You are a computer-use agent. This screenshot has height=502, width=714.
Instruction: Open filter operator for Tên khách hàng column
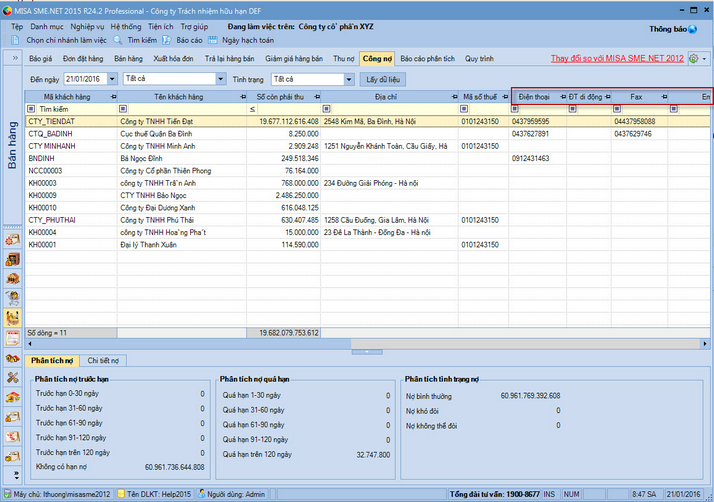pyautogui.click(x=123, y=109)
